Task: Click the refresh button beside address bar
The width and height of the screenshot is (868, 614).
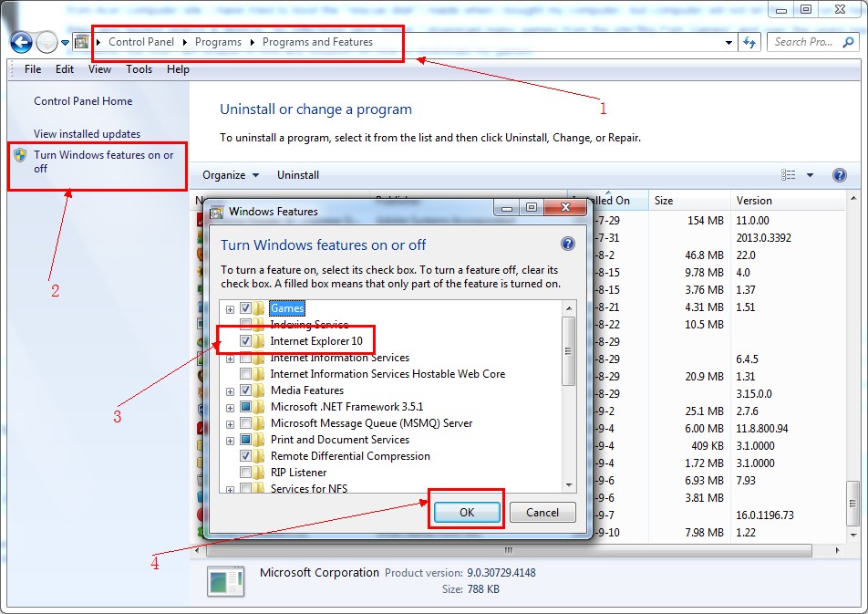Action: click(749, 42)
